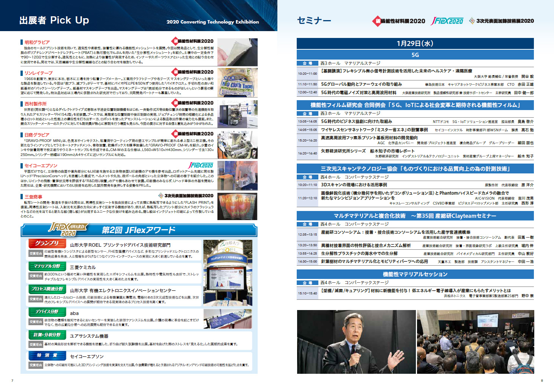Open the 西村製作所 slitter machine photo
Screen dimensions: 554x392
pos(238,114)
